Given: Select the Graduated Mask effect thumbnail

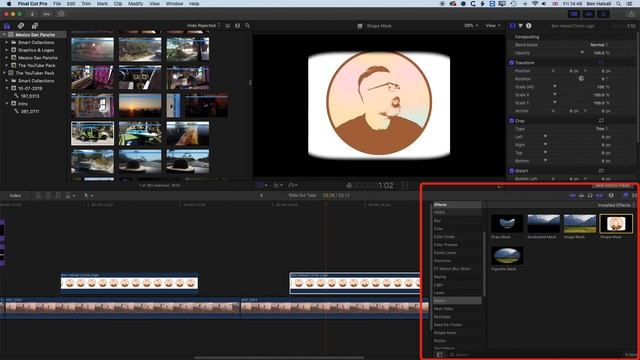Looking at the screenshot, I should coord(543,224).
